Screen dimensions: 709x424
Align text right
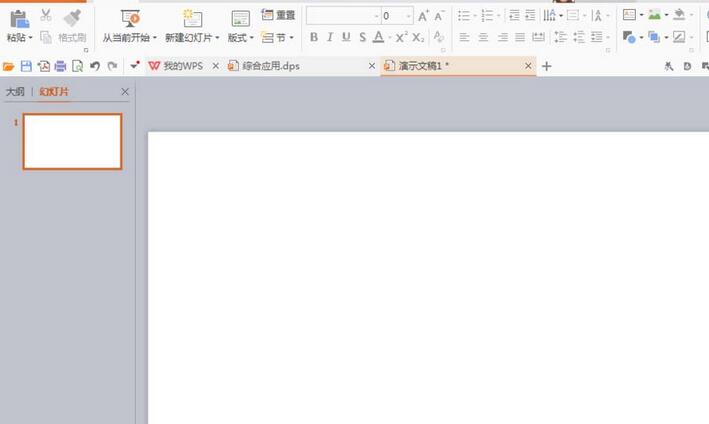pyautogui.click(x=502, y=38)
